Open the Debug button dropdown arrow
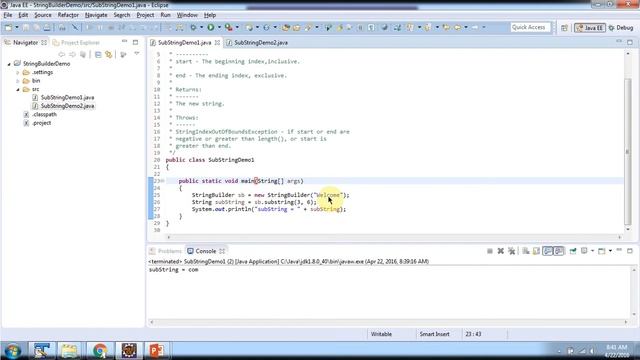Screen dimensions: 640x360 point(201,27)
